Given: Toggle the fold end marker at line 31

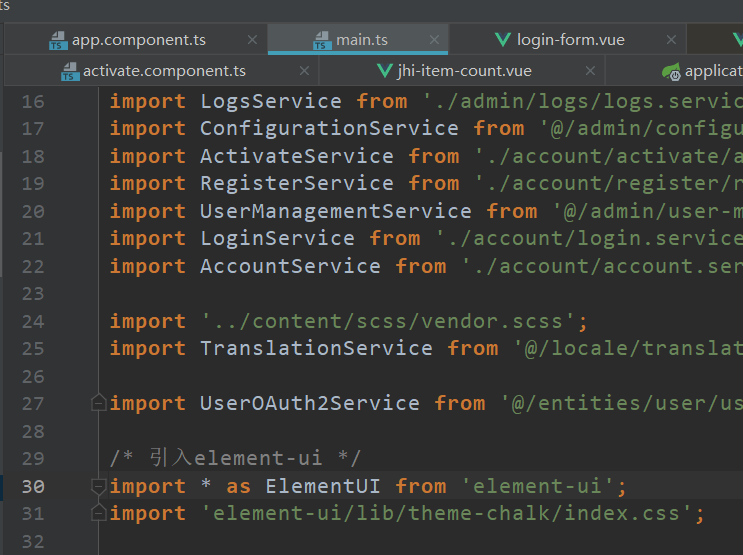Looking at the screenshot, I should click(x=98, y=513).
